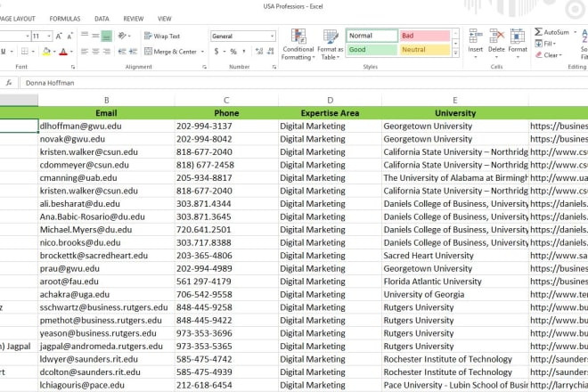Click the AutoSum sigma icon
This screenshot has height=392, width=588.
(x=538, y=32)
